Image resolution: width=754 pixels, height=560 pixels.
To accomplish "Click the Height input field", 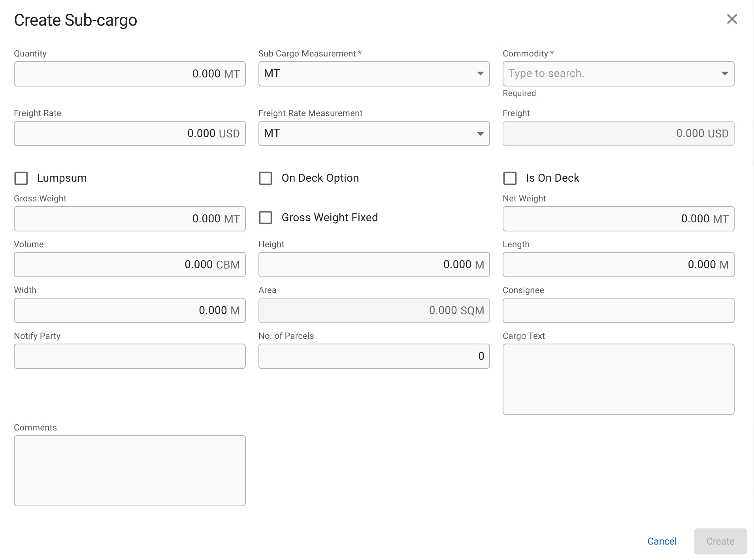I will 374,265.
